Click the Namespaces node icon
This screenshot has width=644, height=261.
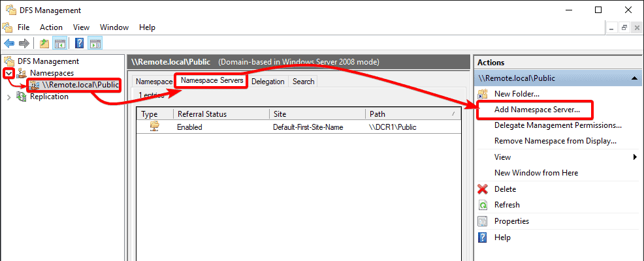point(22,73)
